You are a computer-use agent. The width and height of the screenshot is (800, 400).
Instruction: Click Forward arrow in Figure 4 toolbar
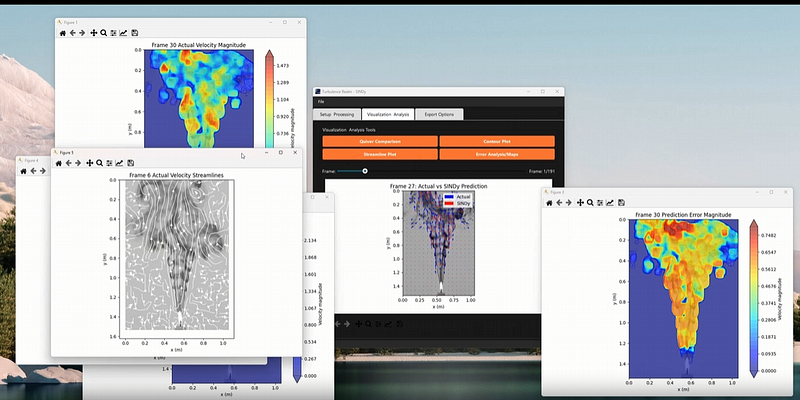point(42,171)
